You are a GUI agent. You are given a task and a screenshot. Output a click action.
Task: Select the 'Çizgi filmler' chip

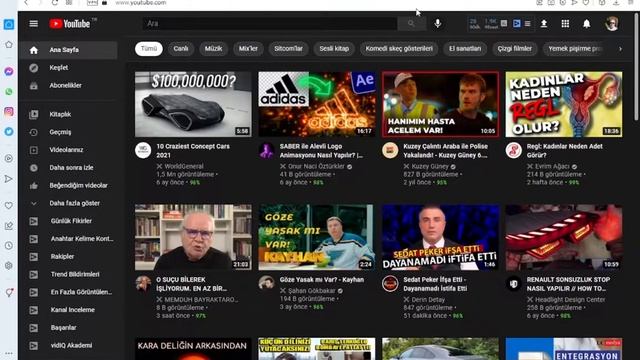click(x=514, y=49)
